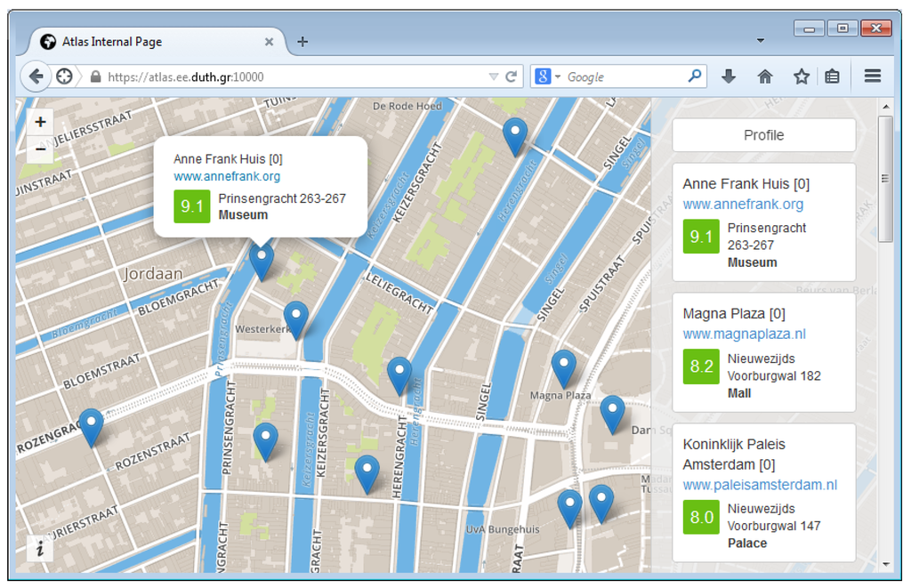
Task: Click the browser back arrow button
Action: 35,77
